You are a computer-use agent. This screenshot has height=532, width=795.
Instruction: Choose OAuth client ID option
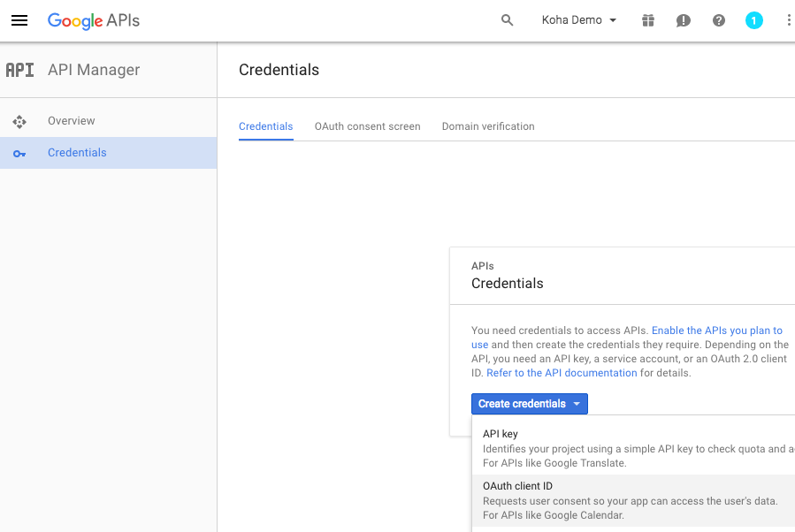517,486
